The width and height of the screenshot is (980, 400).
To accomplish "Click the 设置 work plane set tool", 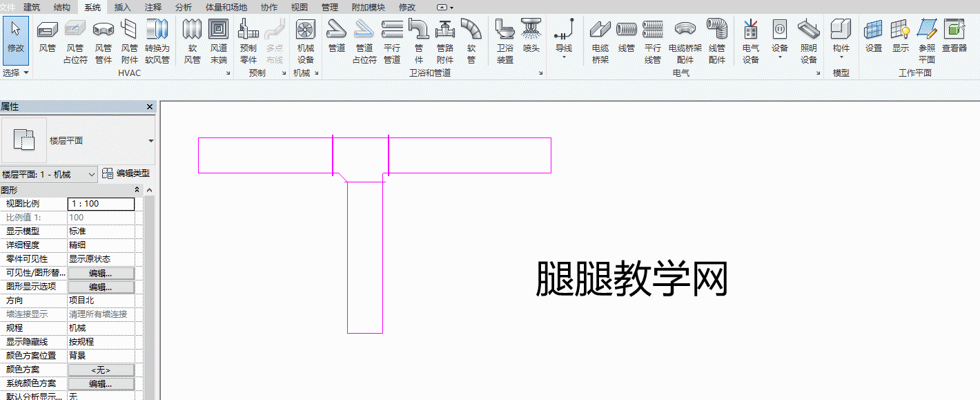I will coord(874,36).
